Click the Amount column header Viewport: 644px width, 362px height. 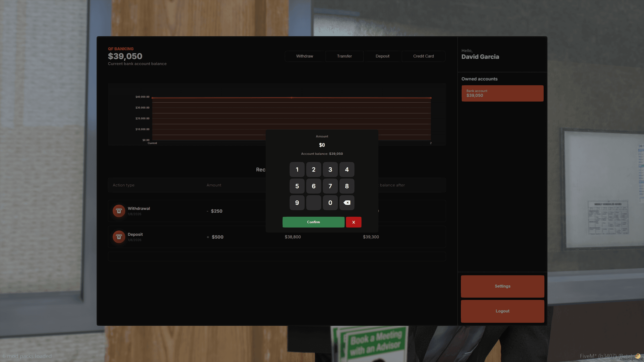pyautogui.click(x=214, y=185)
